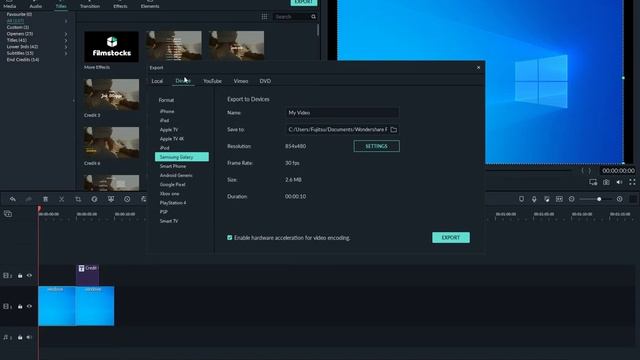Image resolution: width=640 pixels, height=360 pixels.
Task: Click the search magnifier icon
Action: pos(313,17)
